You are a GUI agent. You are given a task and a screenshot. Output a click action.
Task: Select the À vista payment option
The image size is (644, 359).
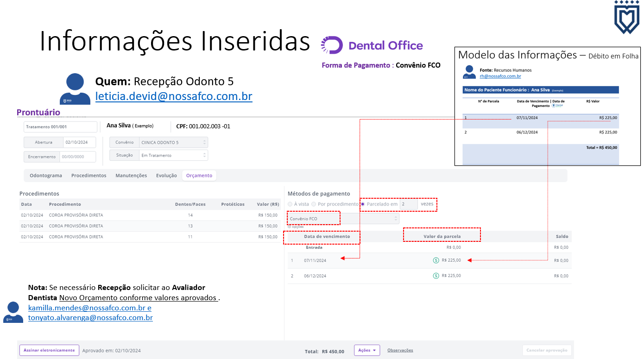coord(290,204)
